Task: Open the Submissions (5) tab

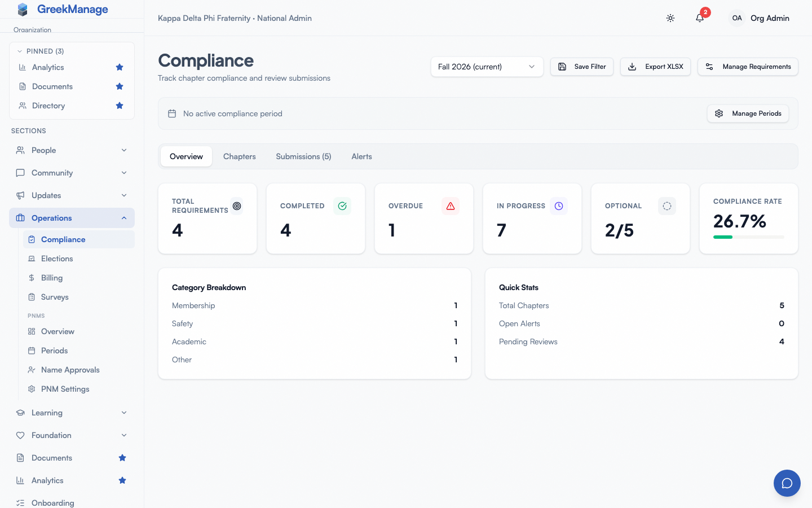Action: click(x=303, y=156)
